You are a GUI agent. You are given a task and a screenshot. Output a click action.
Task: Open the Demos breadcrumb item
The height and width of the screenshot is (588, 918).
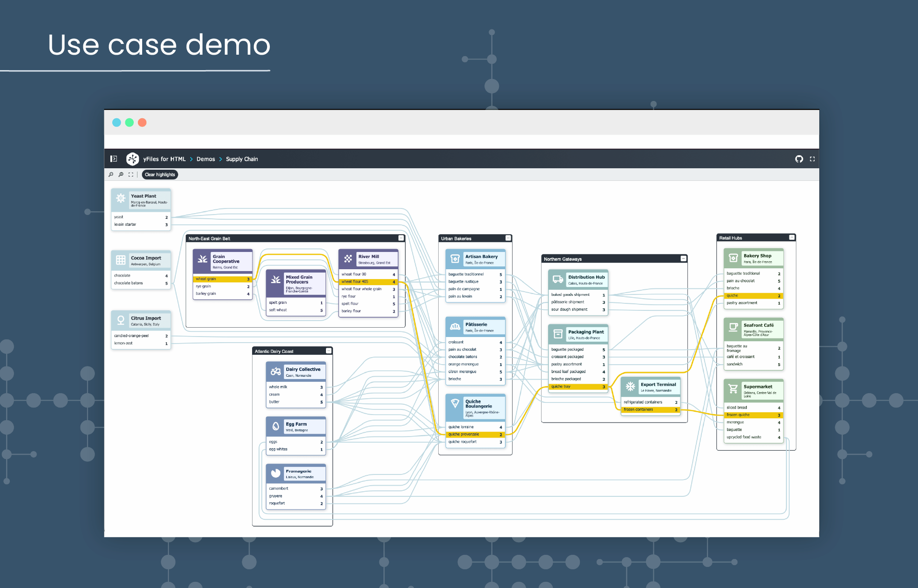[206, 159]
